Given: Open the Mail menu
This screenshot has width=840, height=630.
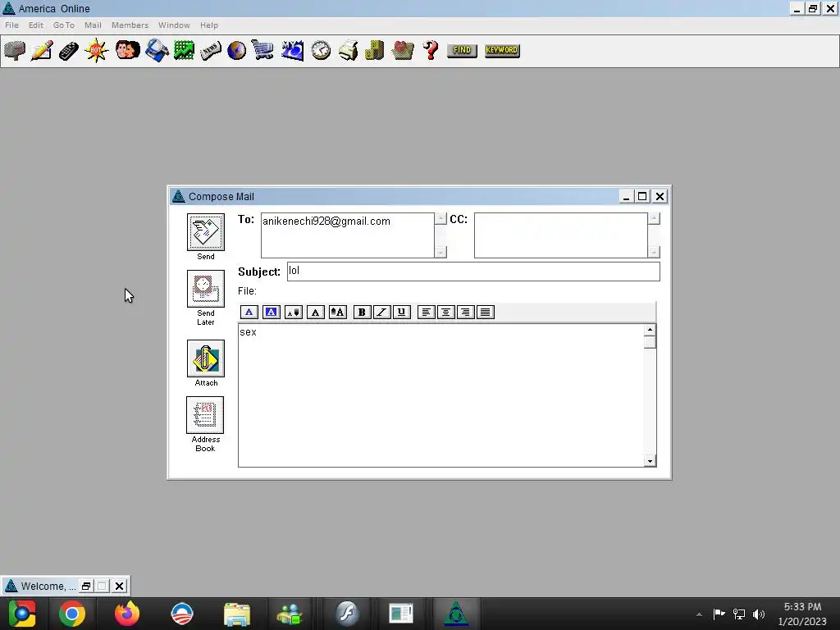Looking at the screenshot, I should [x=93, y=25].
